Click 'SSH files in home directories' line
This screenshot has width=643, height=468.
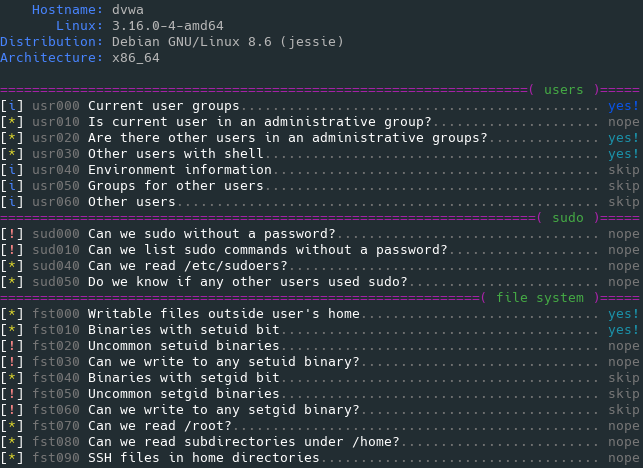point(319,458)
